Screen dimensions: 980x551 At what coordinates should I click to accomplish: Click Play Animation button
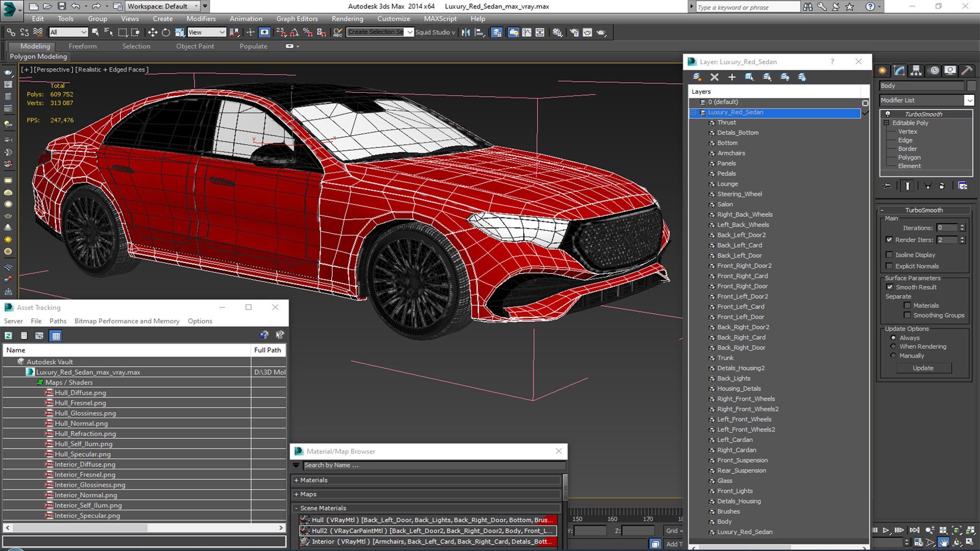point(886,531)
